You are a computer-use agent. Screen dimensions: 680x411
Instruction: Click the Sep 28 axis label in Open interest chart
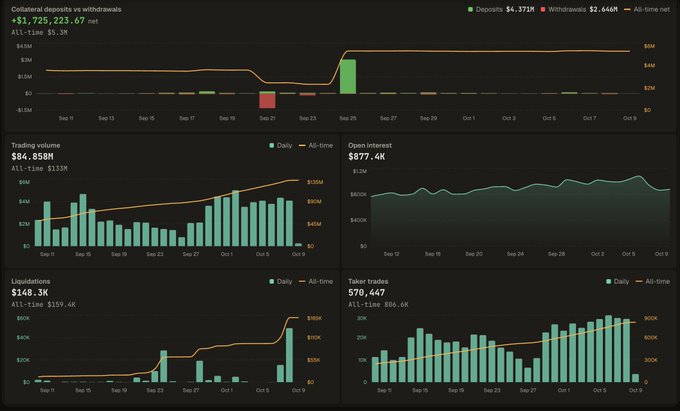[x=556, y=254]
